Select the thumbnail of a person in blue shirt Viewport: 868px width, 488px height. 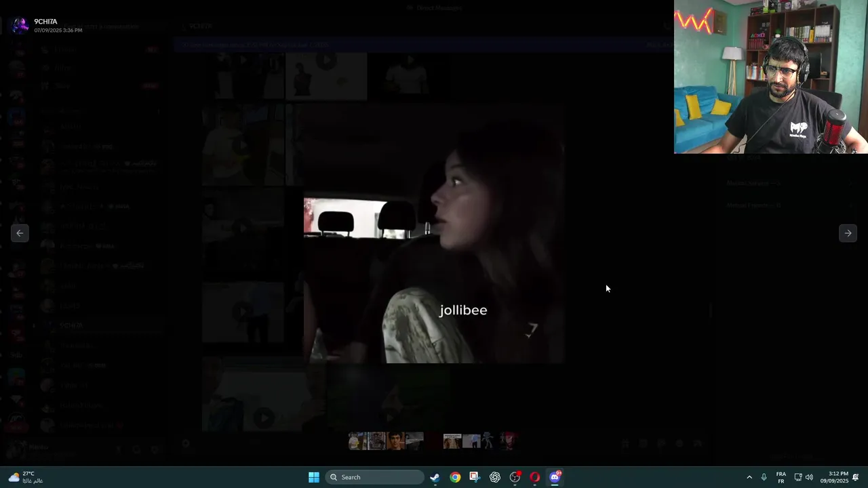471,441
